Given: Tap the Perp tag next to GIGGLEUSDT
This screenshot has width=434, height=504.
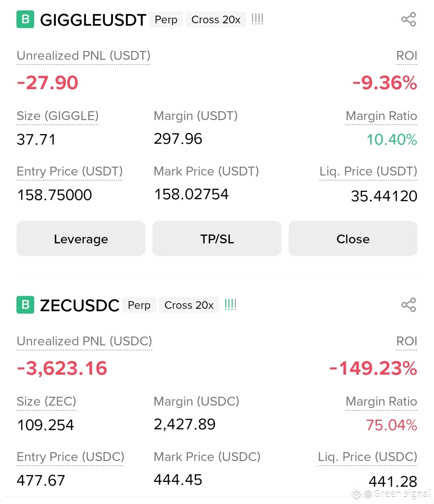Looking at the screenshot, I should tap(166, 19).
